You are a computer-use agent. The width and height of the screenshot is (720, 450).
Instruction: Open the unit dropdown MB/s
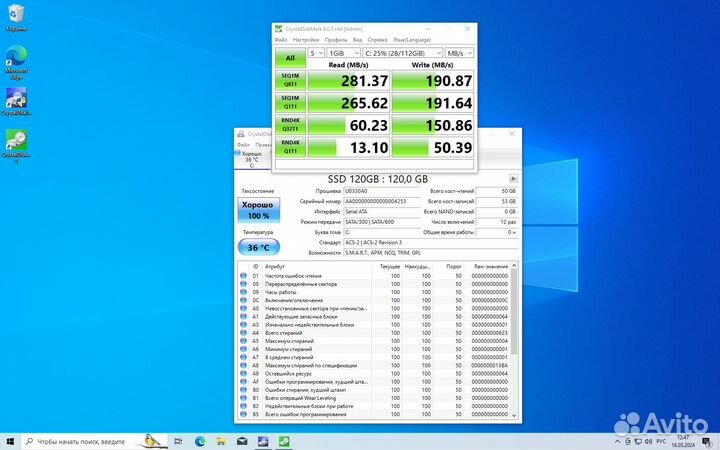point(459,53)
